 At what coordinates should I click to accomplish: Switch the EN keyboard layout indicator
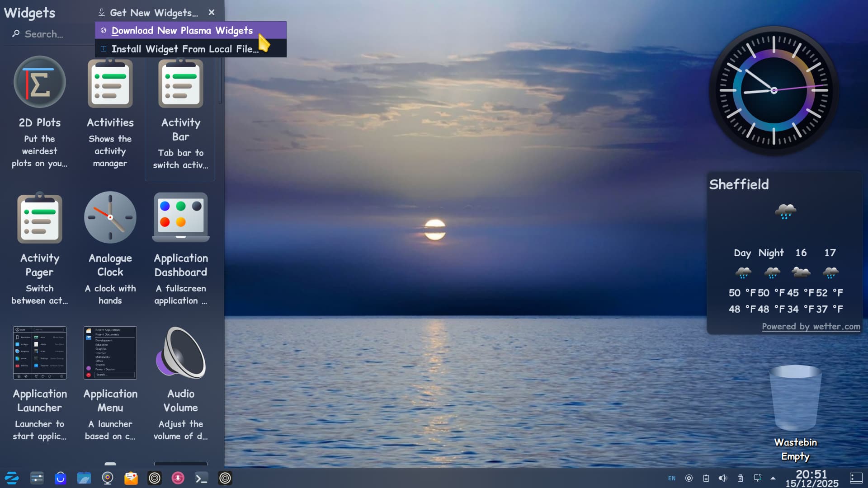click(672, 478)
